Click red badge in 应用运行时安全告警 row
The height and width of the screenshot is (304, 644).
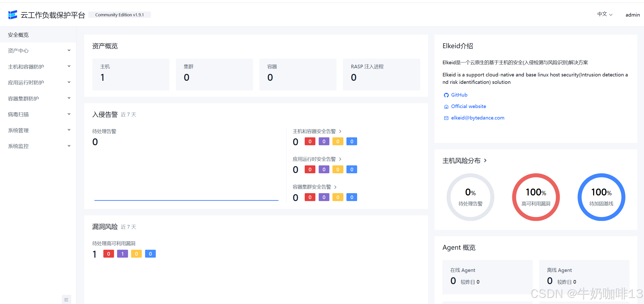tap(310, 169)
